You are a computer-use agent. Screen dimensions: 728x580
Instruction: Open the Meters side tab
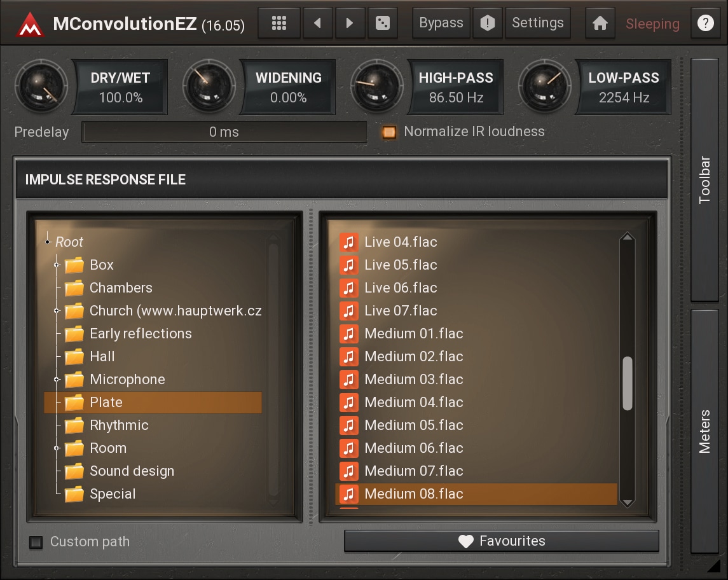coord(704,431)
